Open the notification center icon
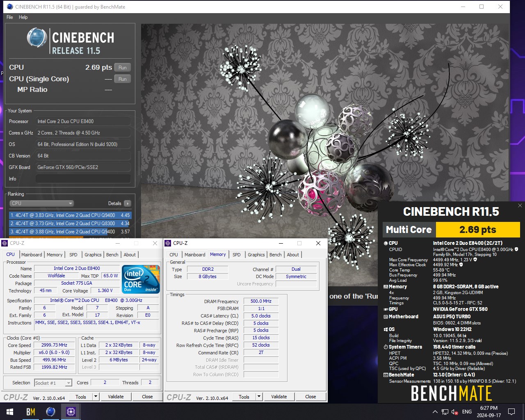 tap(511, 412)
